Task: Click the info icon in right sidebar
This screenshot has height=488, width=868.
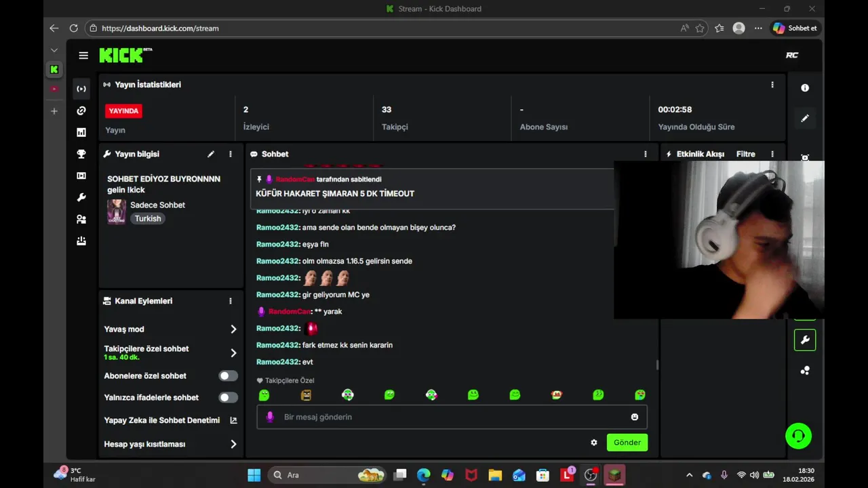Action: 805,88
